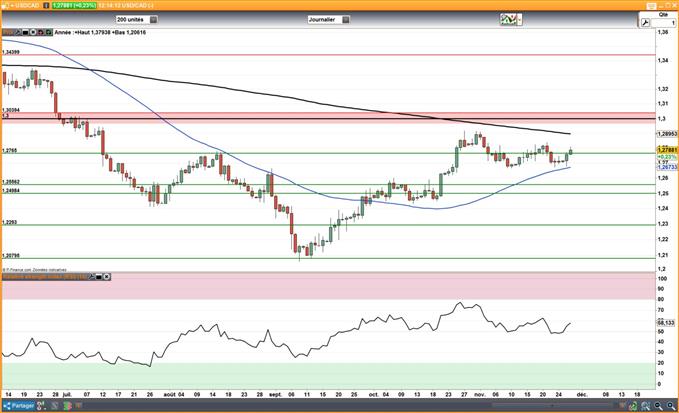Click the chart style indicator icon
This screenshot has height=413, width=679.
(508, 19)
